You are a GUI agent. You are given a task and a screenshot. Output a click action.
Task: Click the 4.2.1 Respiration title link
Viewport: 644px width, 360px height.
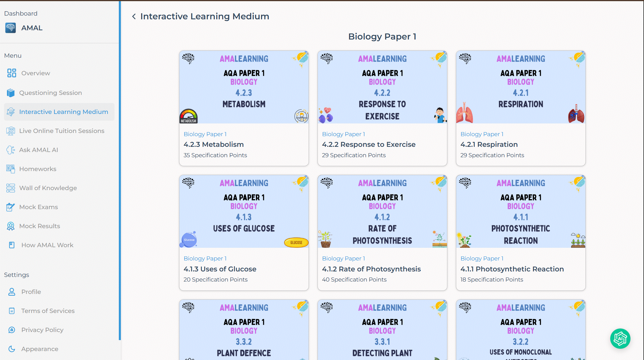tap(489, 145)
